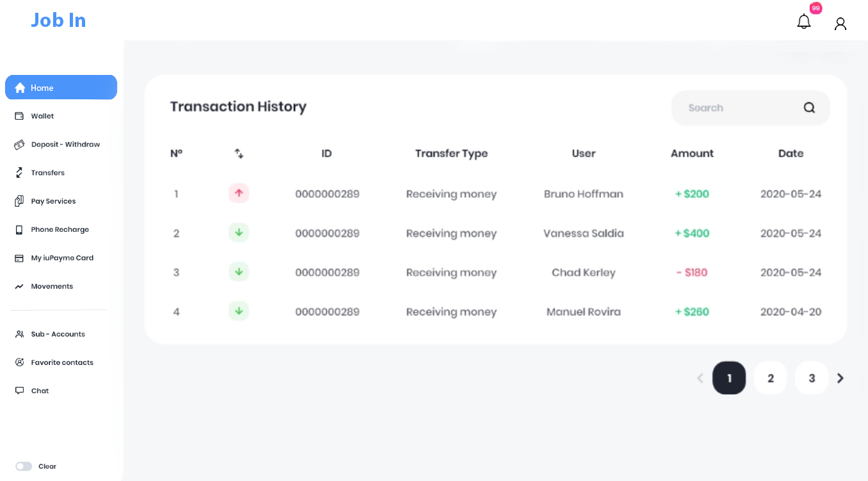Open Wallet in the sidebar
The image size is (868, 481).
click(42, 116)
